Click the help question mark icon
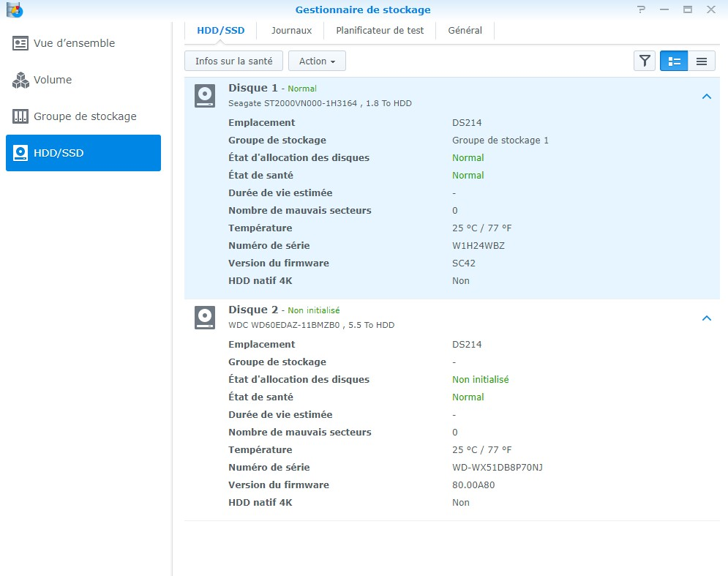The width and height of the screenshot is (728, 576). pos(642,10)
